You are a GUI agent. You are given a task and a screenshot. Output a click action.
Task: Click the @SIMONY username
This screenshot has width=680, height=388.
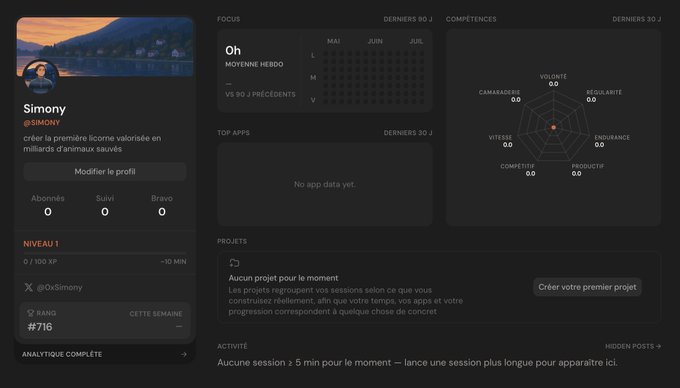(42, 123)
